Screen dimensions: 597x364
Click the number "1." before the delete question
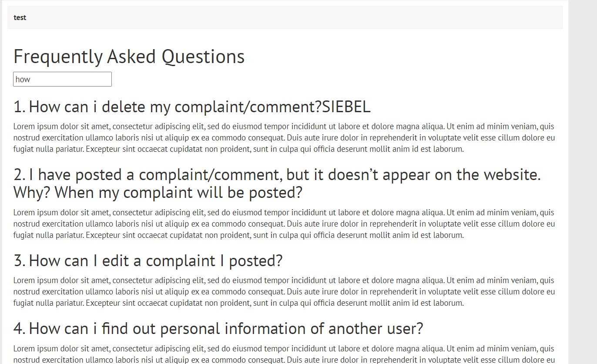[x=19, y=107]
